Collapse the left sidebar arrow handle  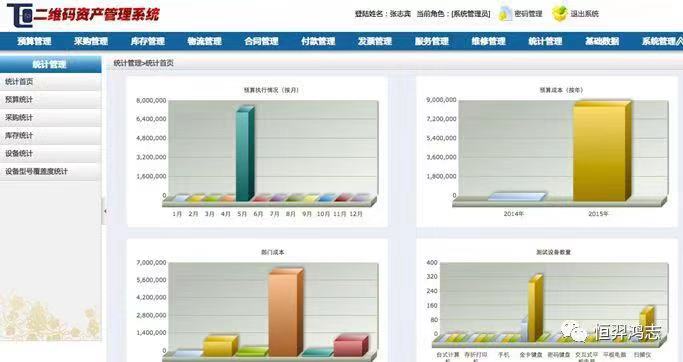[105, 211]
